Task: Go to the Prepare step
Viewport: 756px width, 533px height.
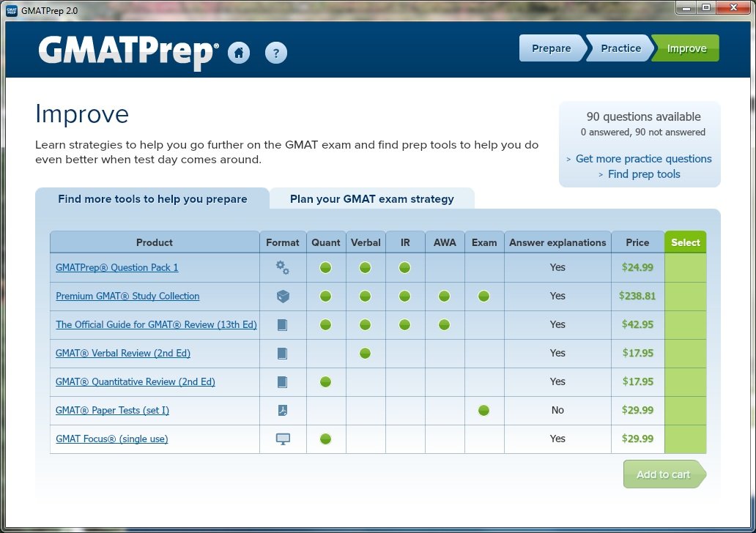Action: pos(551,48)
